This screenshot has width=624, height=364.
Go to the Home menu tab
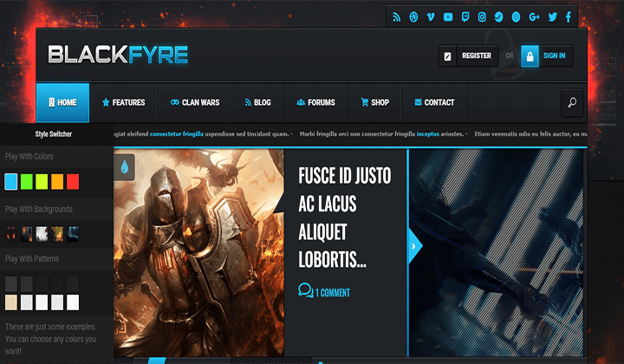click(63, 102)
